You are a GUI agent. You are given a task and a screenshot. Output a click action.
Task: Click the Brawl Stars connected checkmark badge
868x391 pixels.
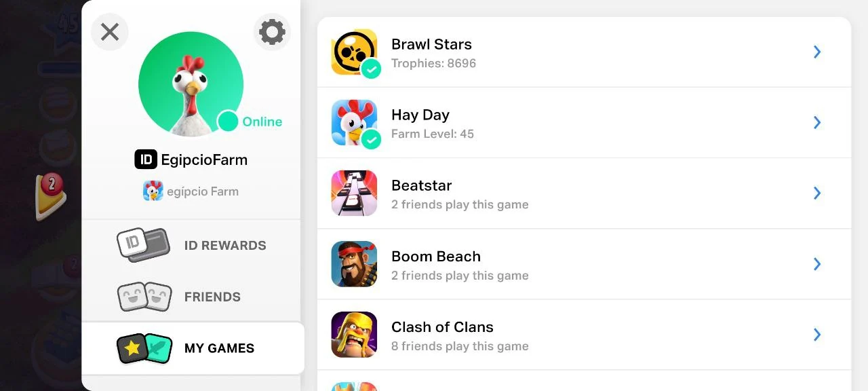[371, 69]
